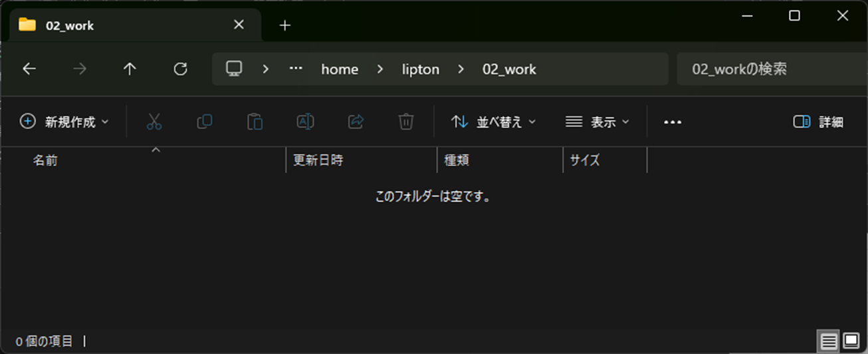Go forward with the right arrow
The height and width of the screenshot is (354, 868).
click(x=80, y=69)
